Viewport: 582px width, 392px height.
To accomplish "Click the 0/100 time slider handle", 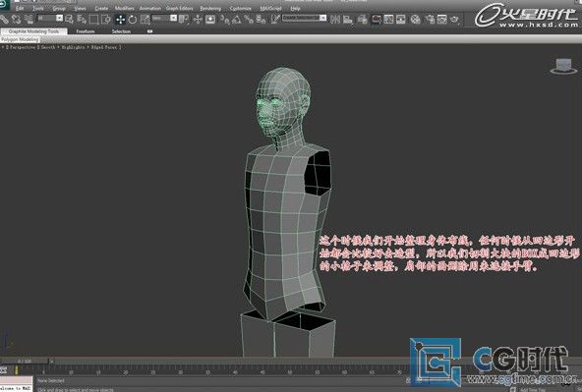I will click(x=25, y=361).
